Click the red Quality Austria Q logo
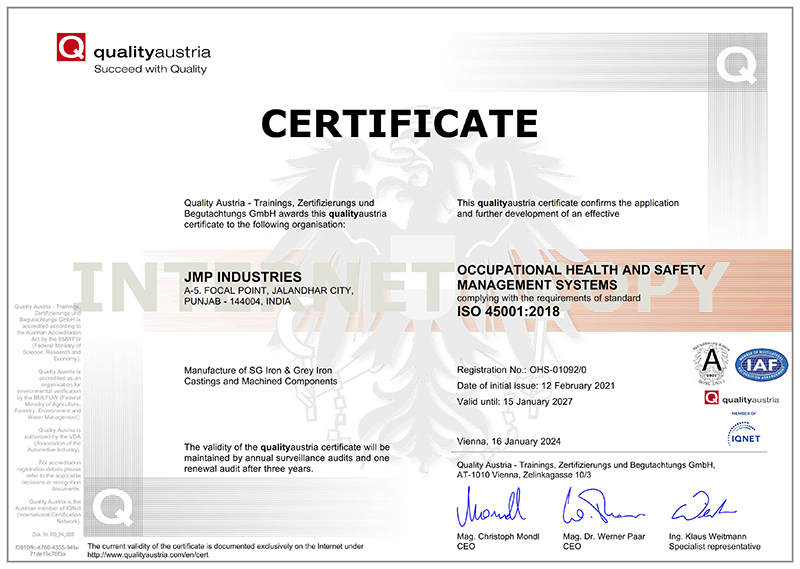Viewport: 800px width, 569px height. pos(71,47)
